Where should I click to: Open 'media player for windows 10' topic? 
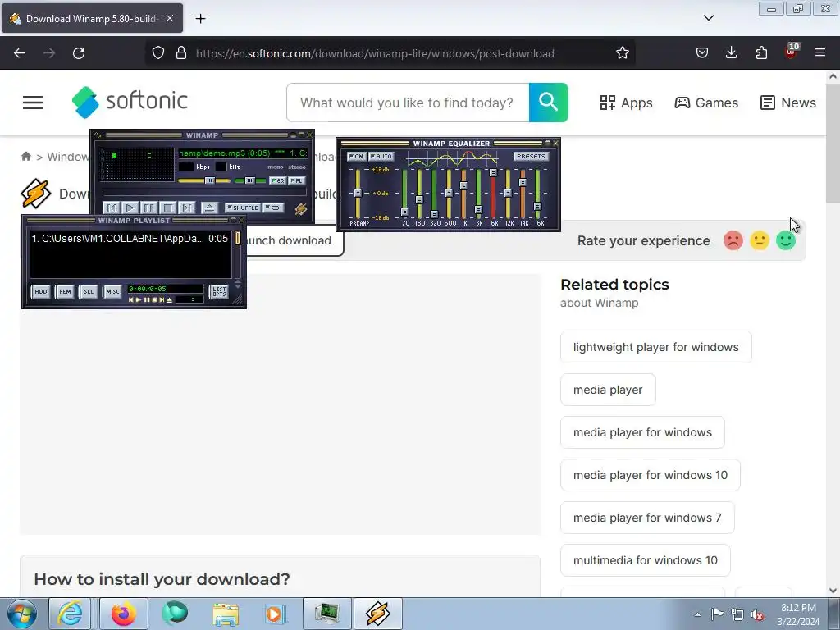point(651,475)
